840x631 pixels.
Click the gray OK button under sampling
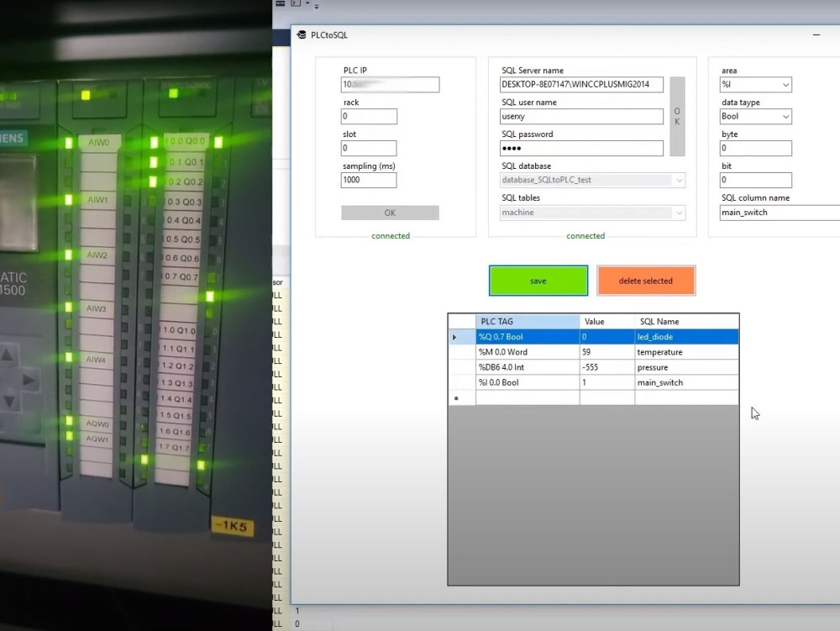pyautogui.click(x=390, y=213)
